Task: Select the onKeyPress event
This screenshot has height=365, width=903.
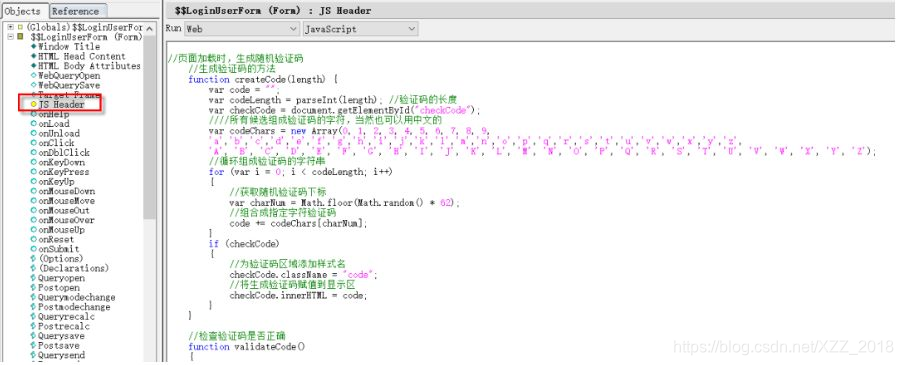Action: 63,172
